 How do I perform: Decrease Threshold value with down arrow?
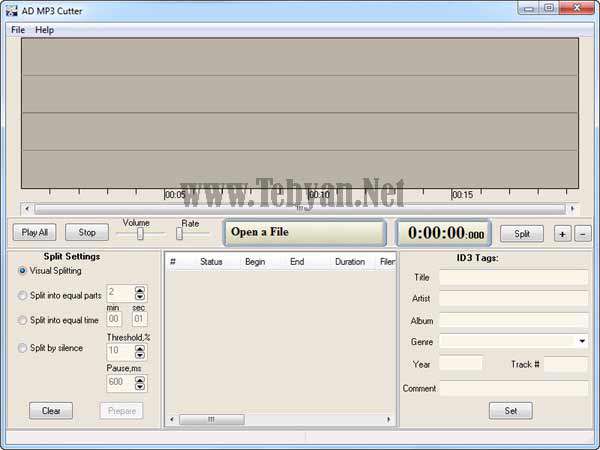click(x=140, y=355)
